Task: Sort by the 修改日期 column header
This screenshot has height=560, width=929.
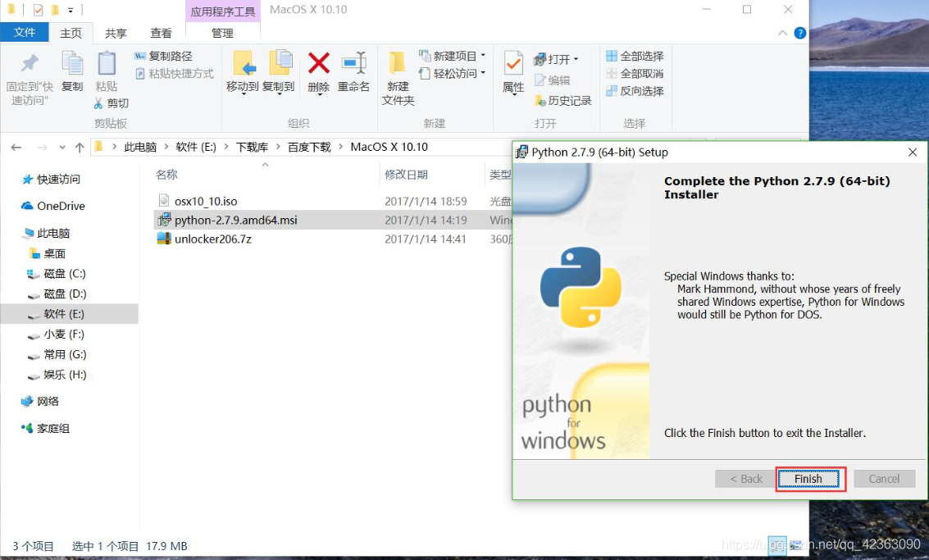Action: (406, 175)
